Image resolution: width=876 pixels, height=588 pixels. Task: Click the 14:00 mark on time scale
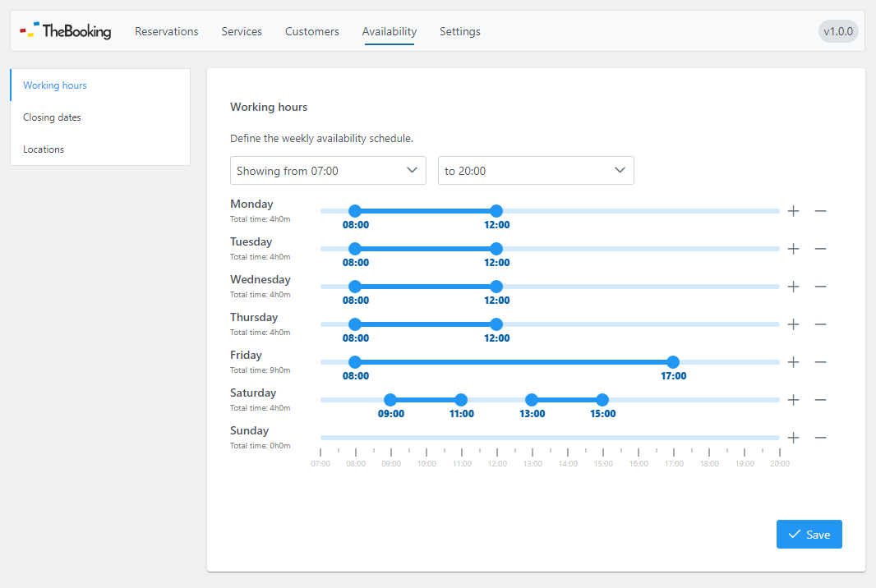pos(568,463)
